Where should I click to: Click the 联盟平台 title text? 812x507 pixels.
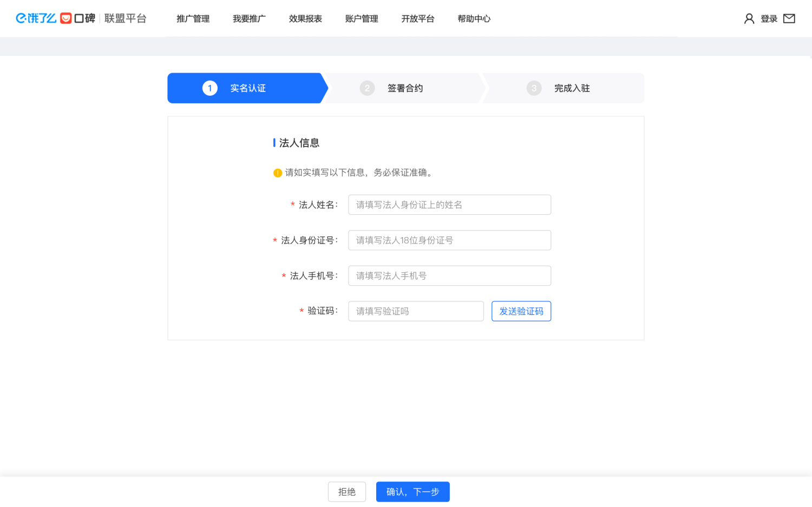tap(126, 18)
